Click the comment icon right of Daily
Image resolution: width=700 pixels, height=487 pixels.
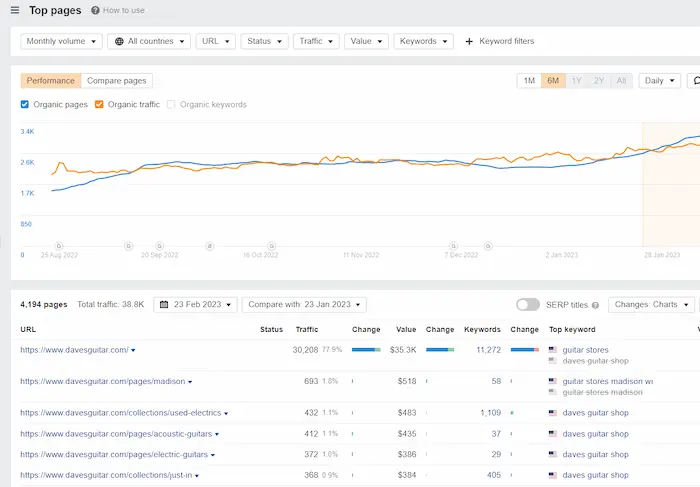tap(696, 81)
